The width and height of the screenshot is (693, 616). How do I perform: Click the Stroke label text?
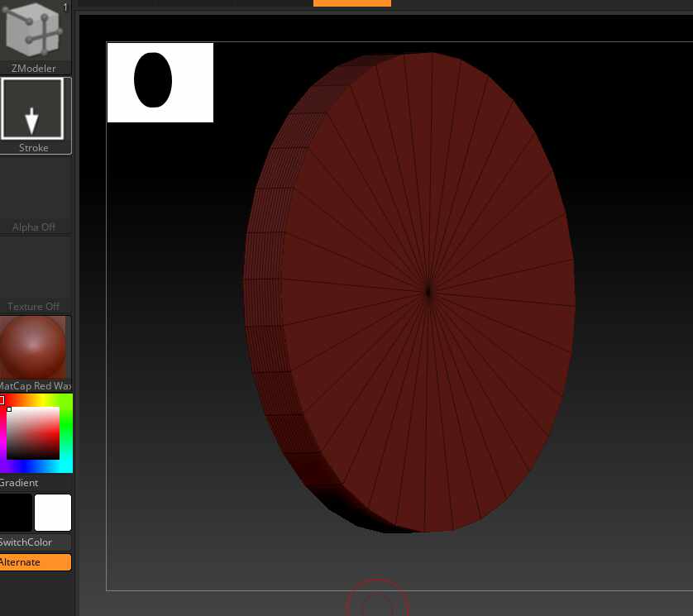(33, 147)
